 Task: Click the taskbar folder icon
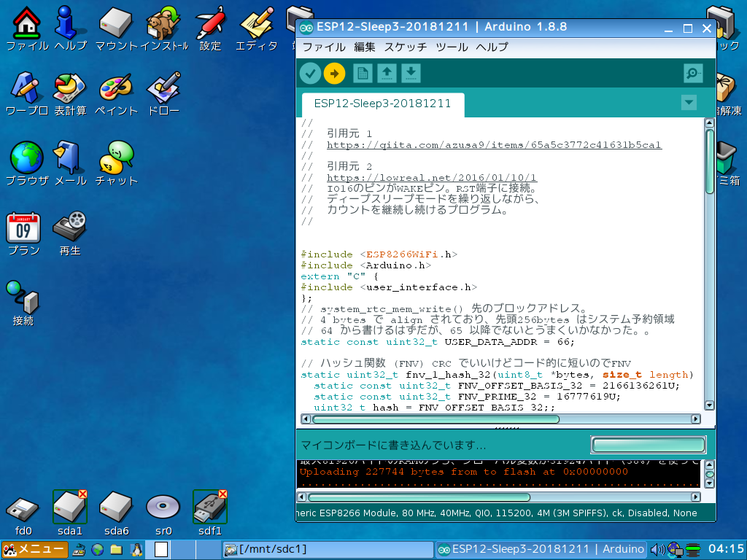116,550
